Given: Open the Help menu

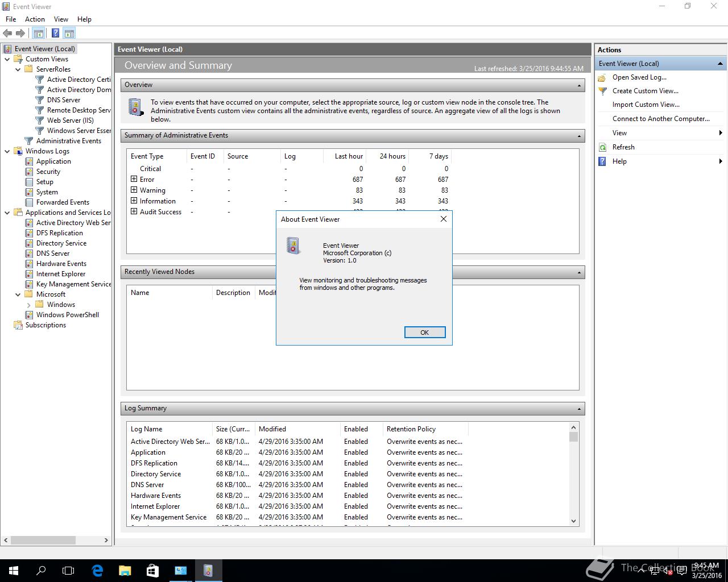Looking at the screenshot, I should point(84,19).
